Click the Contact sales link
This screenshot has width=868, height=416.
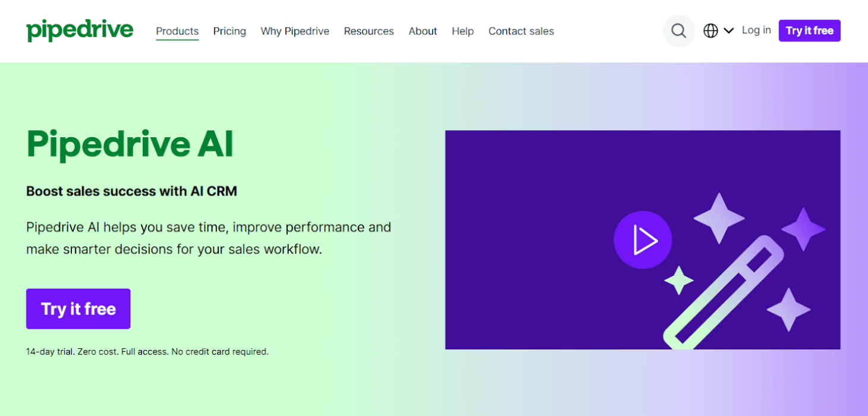pos(521,31)
